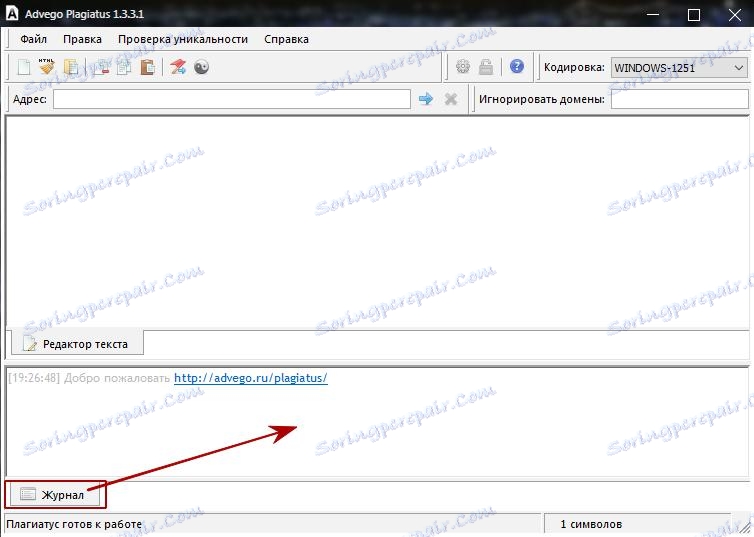Click the blue go arrow next to the address field

click(426, 99)
